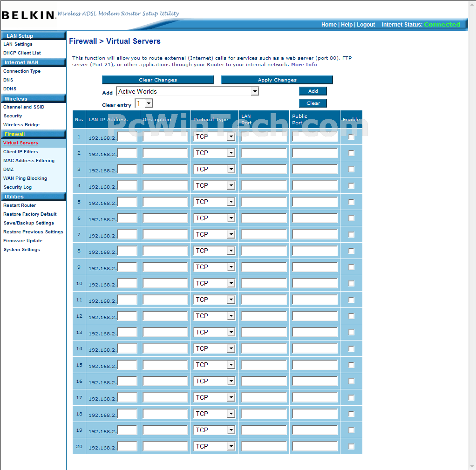The width and height of the screenshot is (476, 470).
Task: Select Channel and SSID menu item
Action: (x=24, y=107)
